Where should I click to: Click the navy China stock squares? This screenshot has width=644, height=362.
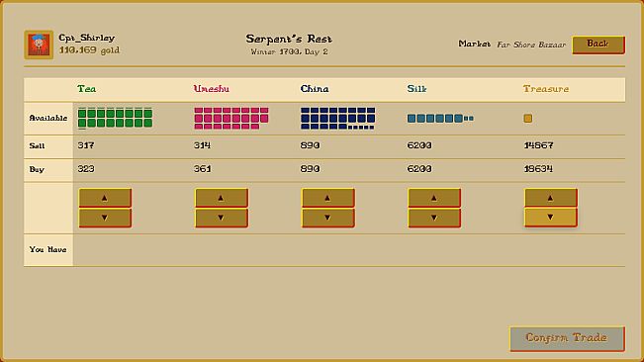[337, 119]
